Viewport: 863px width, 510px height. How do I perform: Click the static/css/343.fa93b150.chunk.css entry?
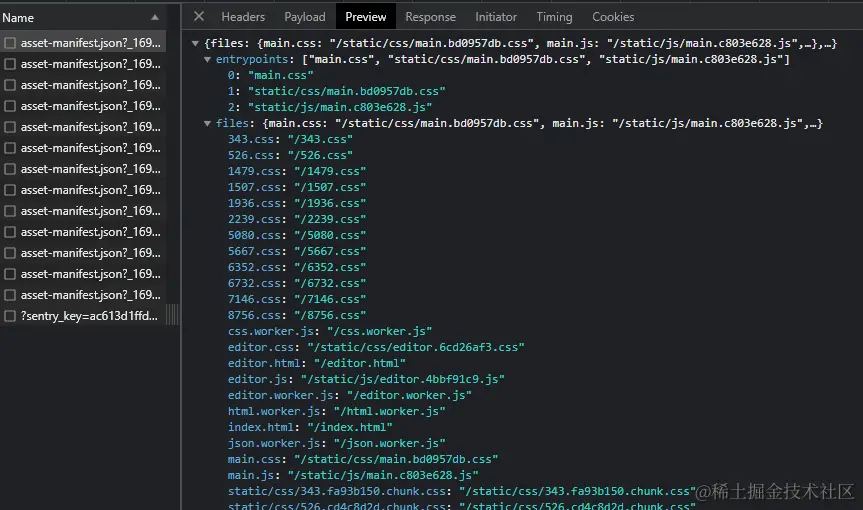pos(462,491)
